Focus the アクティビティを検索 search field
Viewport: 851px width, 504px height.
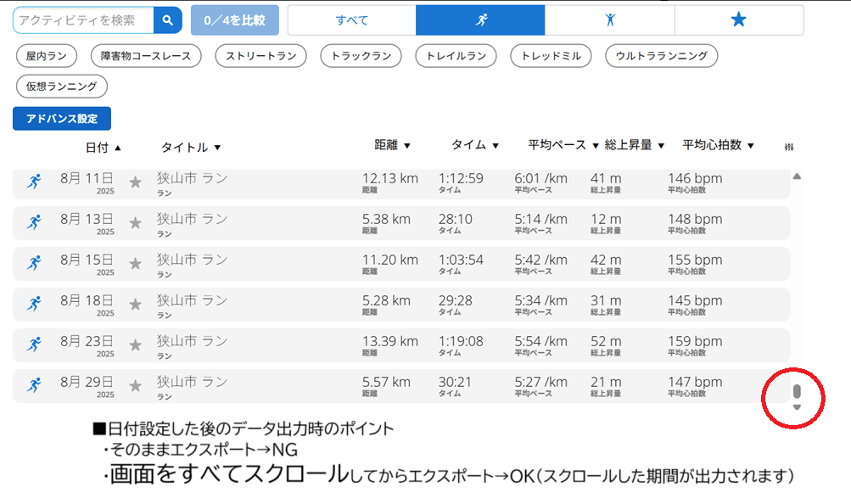[x=83, y=20]
